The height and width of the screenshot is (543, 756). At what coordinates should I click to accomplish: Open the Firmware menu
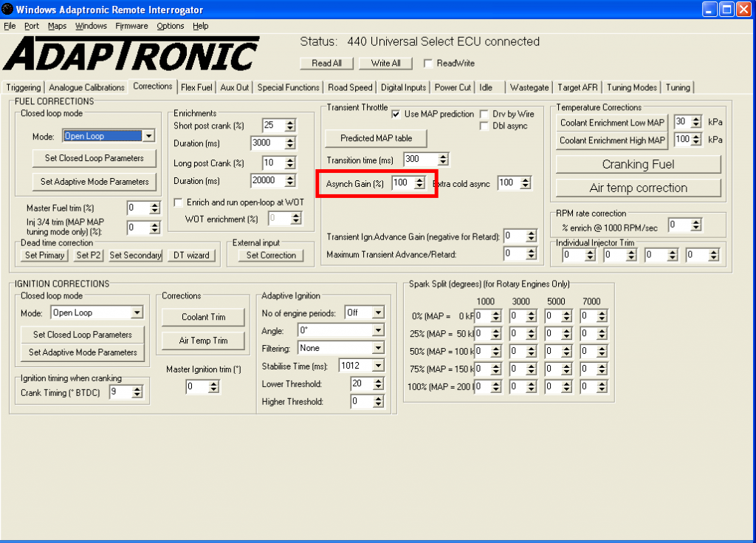pos(131,26)
